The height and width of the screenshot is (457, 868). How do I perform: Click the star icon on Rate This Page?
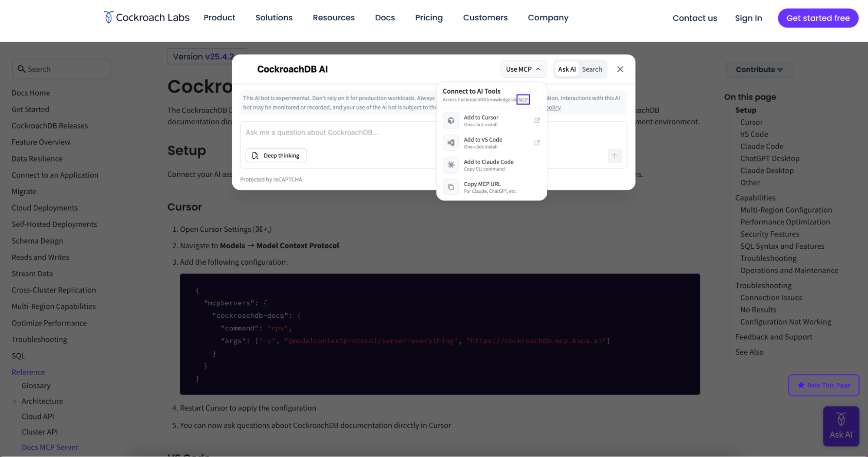click(801, 385)
